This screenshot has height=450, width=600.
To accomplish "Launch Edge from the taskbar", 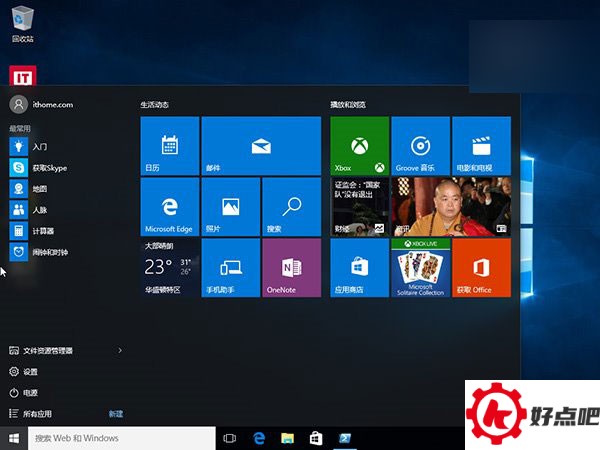I will [x=259, y=438].
